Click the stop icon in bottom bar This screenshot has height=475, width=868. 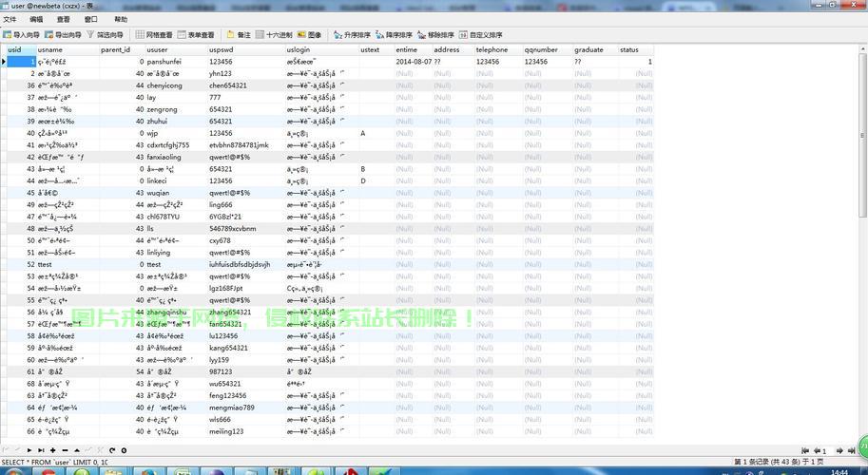click(124, 450)
